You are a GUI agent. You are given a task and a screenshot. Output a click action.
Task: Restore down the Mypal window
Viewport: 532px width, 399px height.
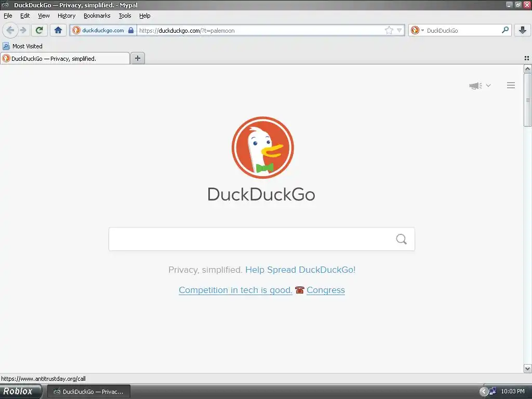[x=518, y=5]
